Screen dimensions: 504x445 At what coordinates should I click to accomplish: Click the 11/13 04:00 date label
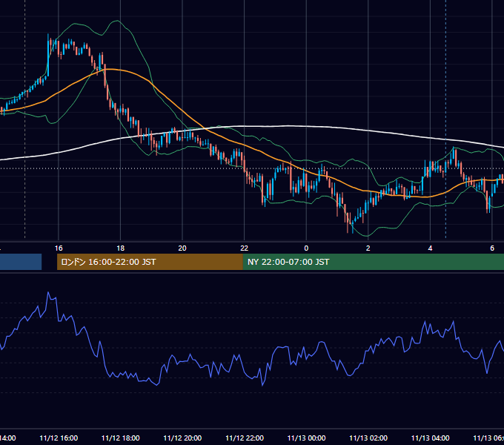click(430, 438)
